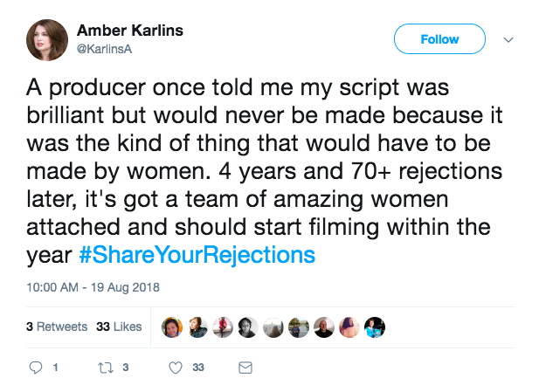539x392 pixels.
Task: Expand the tweet options chevron menu
Action: point(510,40)
